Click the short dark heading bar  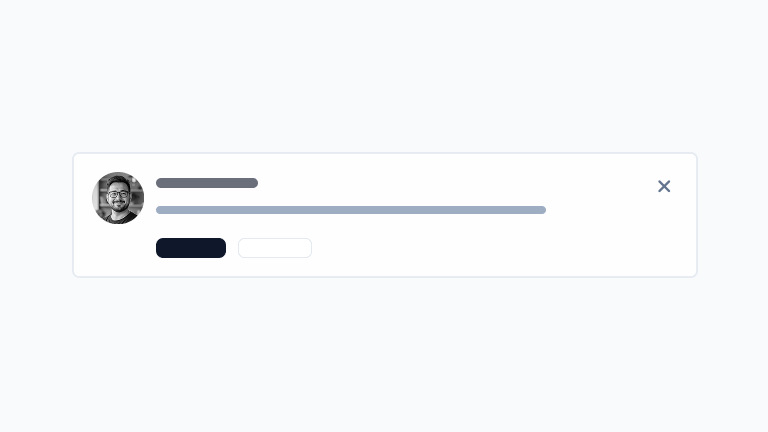point(207,183)
